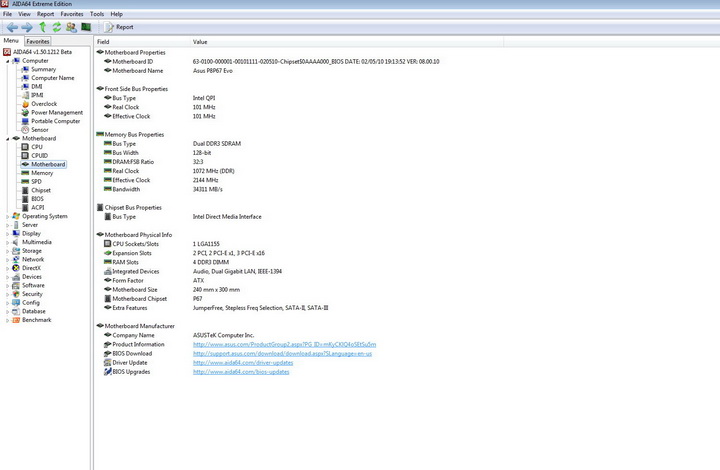The image size is (720, 470).
Task: Go back with the blue left arrow
Action: tap(12, 27)
